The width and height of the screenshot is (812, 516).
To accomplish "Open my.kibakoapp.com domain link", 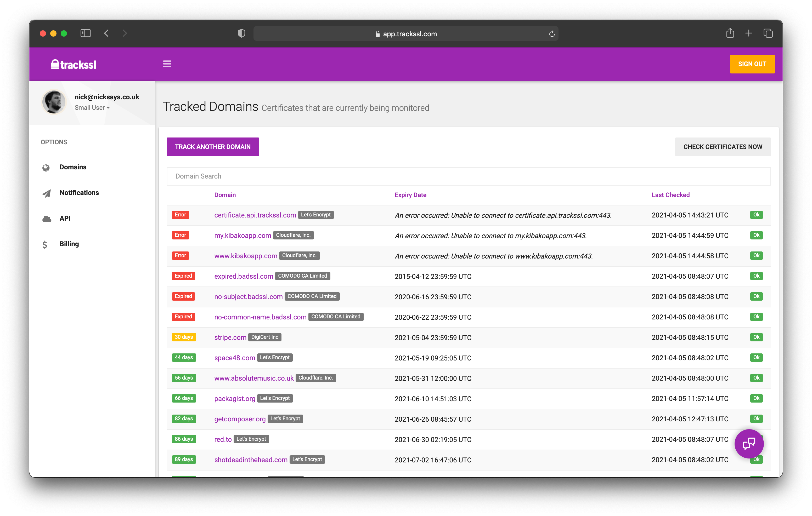I will [243, 235].
